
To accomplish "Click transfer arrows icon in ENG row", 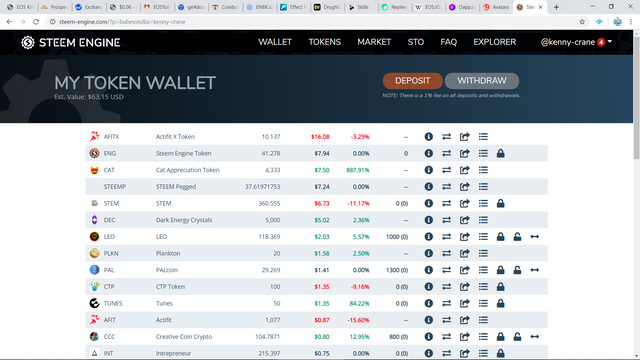I will pyautogui.click(x=447, y=153).
